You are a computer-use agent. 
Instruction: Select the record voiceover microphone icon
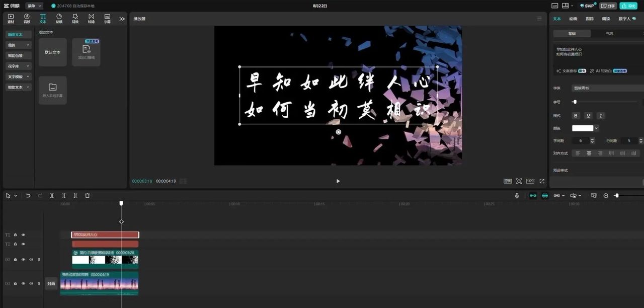tap(517, 195)
